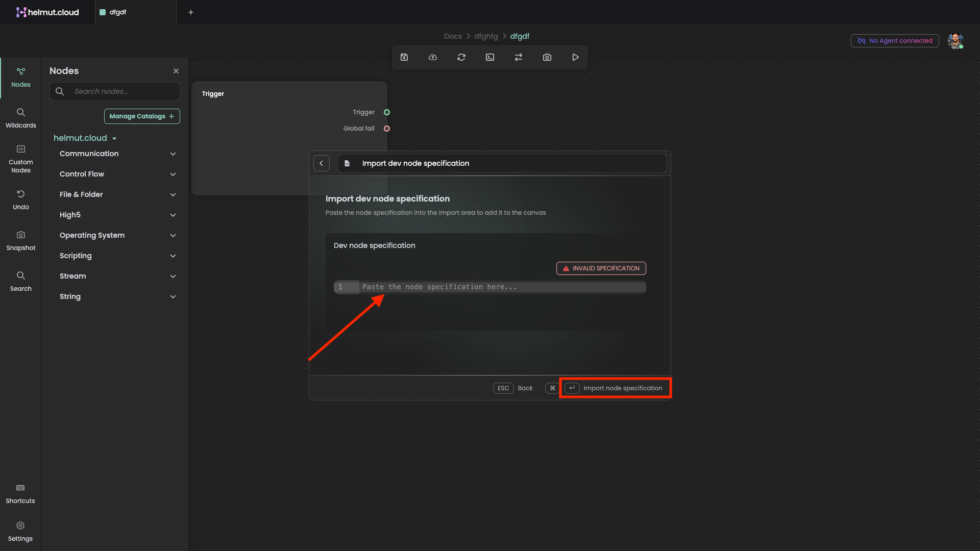Open the terminal console toolbar icon
The width and height of the screenshot is (980, 551).
(490, 57)
